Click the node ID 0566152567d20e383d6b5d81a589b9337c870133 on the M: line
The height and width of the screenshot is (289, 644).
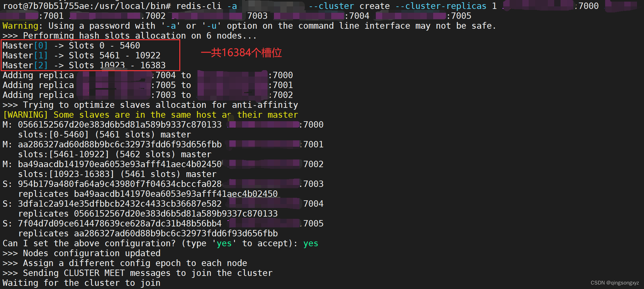(x=120, y=125)
